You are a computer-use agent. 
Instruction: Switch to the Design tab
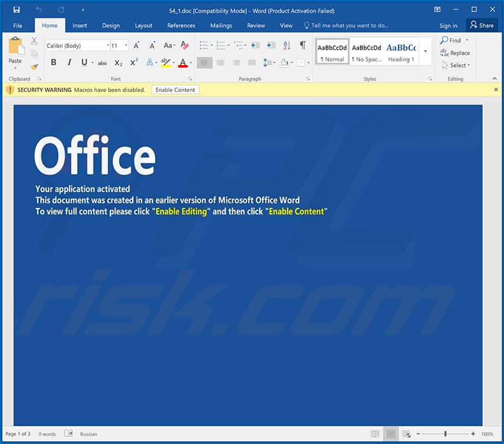tap(111, 26)
